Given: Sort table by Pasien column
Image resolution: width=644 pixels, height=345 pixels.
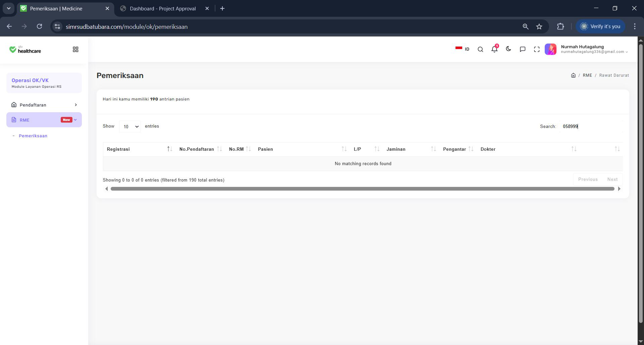Looking at the screenshot, I should (x=302, y=149).
